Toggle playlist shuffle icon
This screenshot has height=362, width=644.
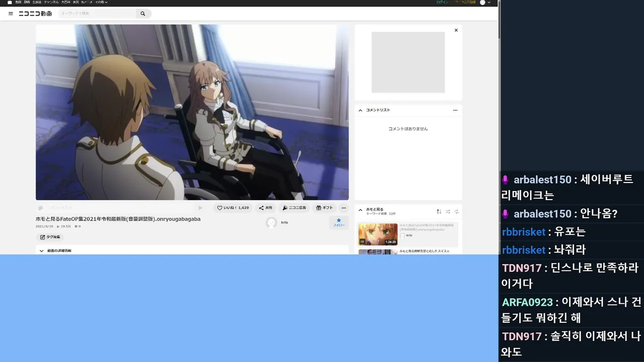click(448, 212)
